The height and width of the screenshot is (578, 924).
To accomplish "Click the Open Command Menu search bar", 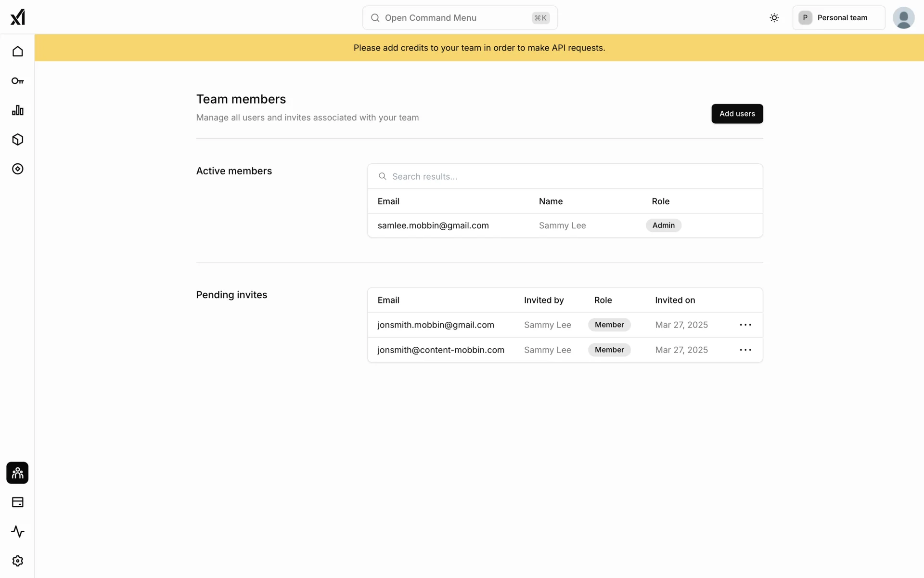I will coord(460,18).
